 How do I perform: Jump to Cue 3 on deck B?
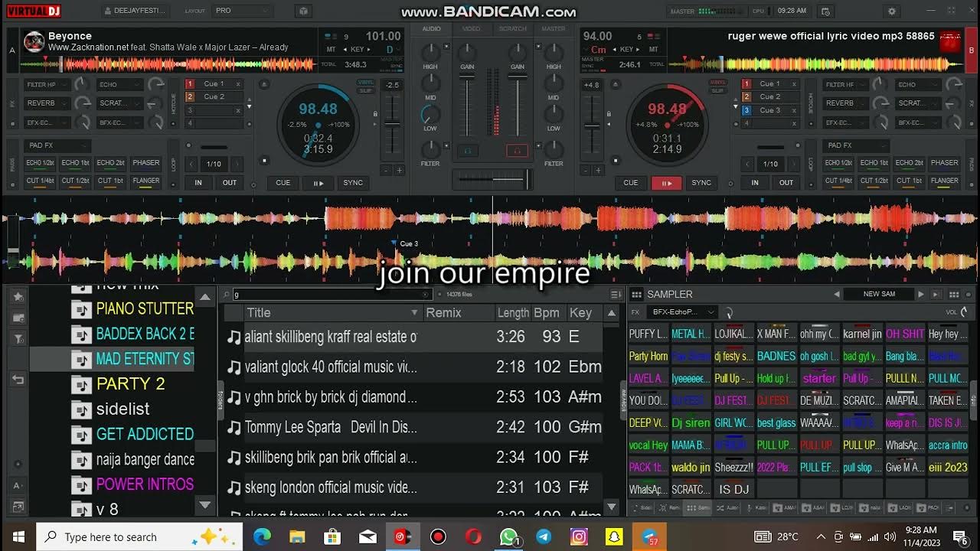769,110
